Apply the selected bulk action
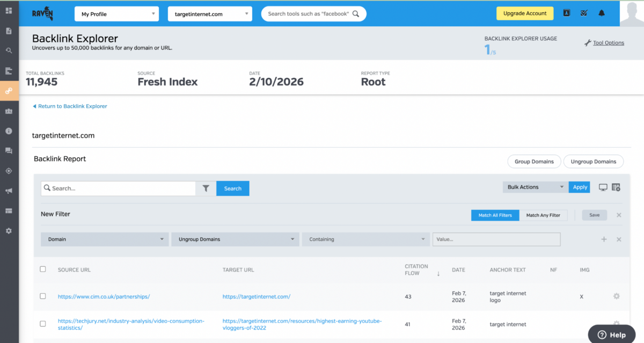The height and width of the screenshot is (343, 644). coord(580,187)
